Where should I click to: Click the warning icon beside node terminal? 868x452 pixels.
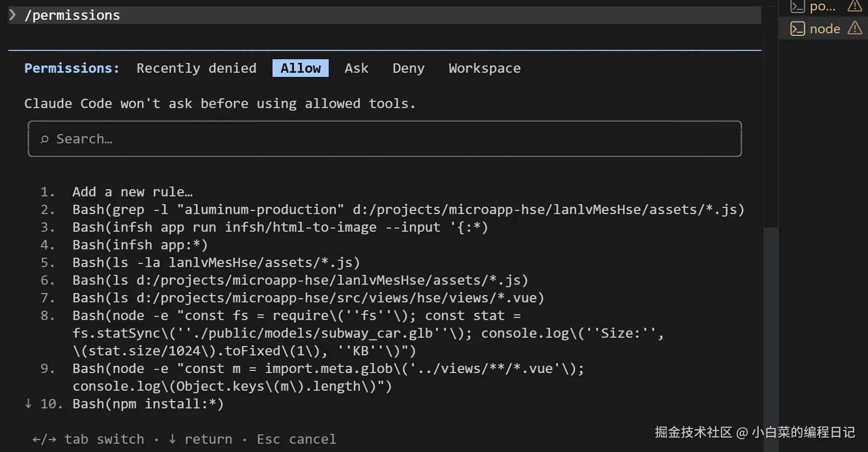[x=854, y=28]
